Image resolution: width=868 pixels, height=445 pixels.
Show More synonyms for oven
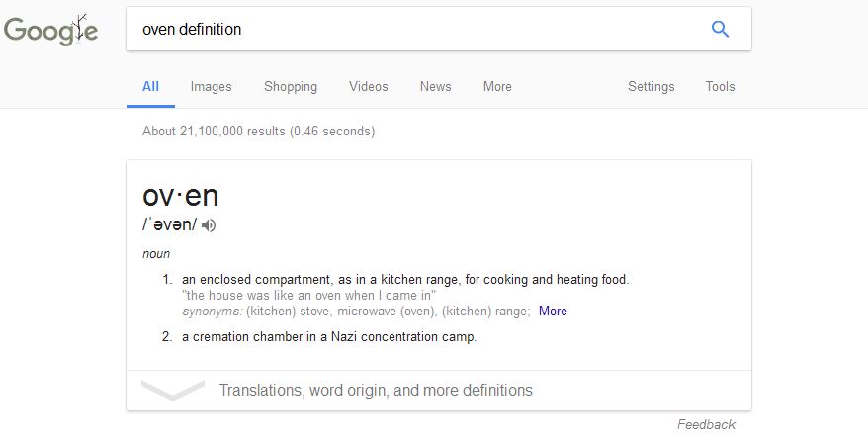(553, 311)
